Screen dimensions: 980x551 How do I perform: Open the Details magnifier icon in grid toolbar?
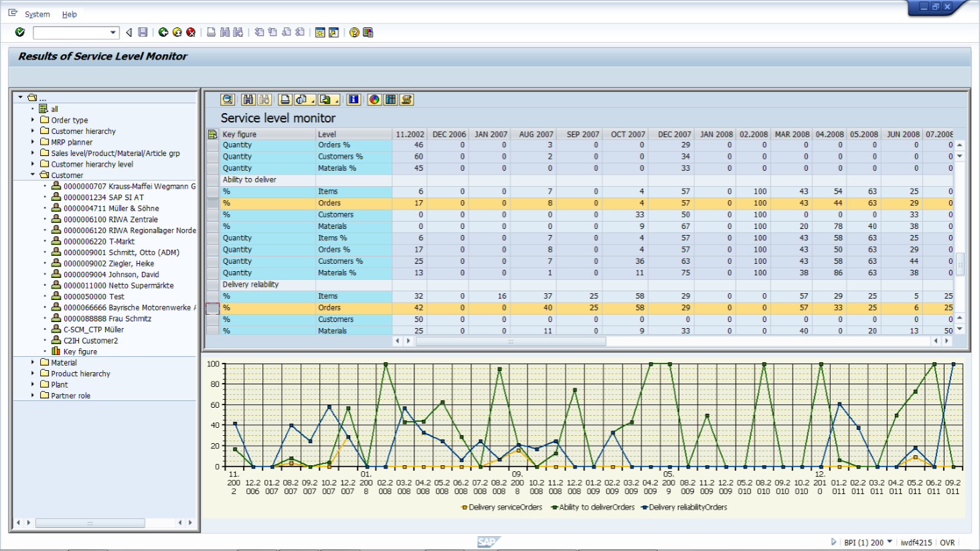coord(228,100)
